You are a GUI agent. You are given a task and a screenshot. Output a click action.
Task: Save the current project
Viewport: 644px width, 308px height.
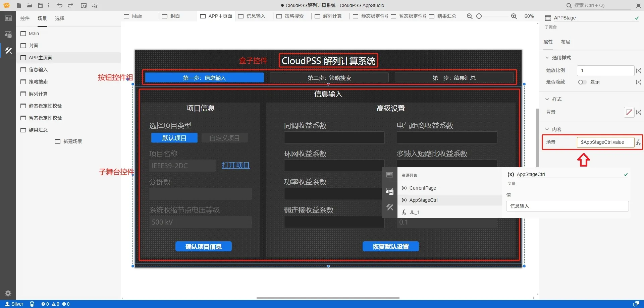click(x=40, y=5)
